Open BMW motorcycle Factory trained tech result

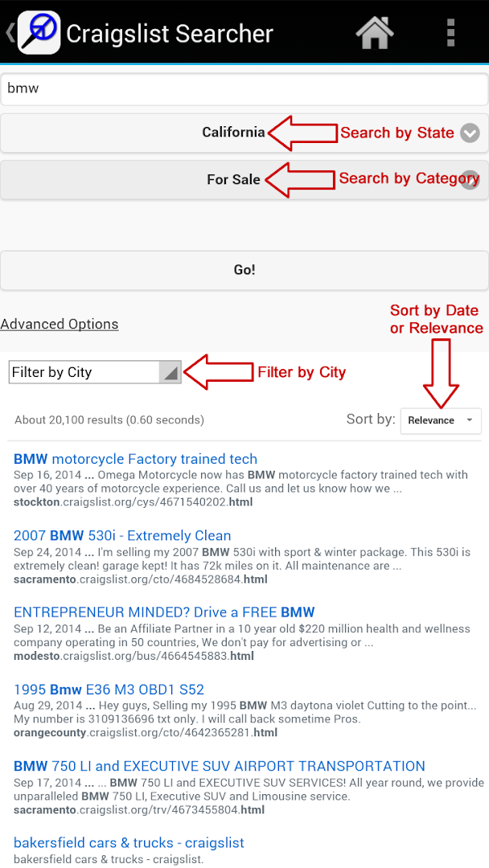click(x=136, y=459)
